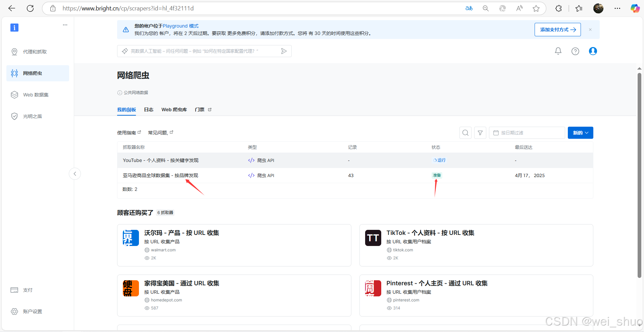This screenshot has width=644, height=332.
Task: Click the Bright Data logo in sidebar
Action: tap(14, 28)
